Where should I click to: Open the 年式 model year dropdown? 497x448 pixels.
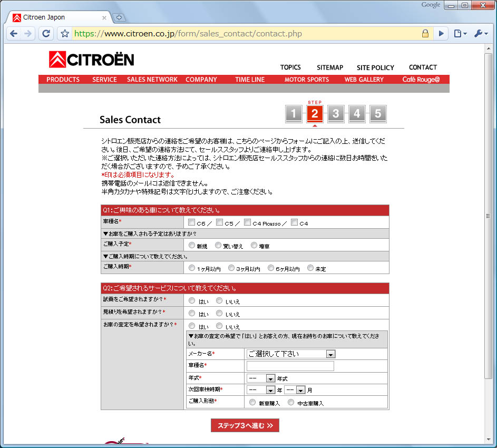point(260,378)
